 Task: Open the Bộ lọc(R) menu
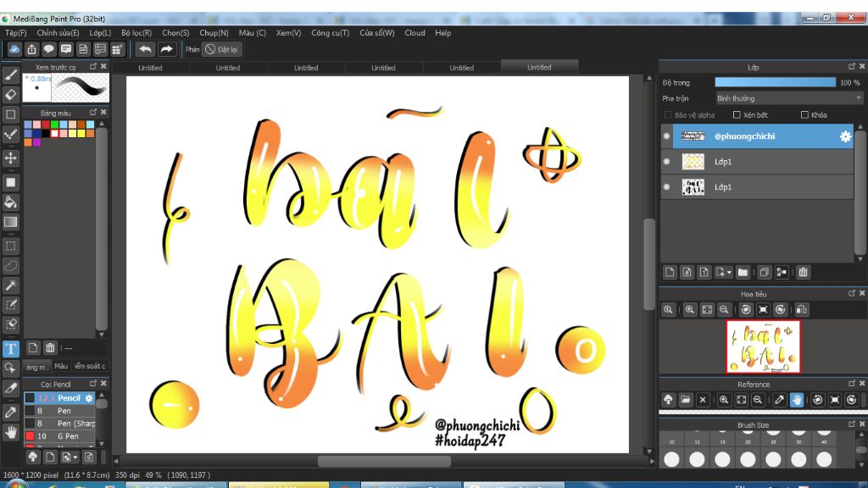tap(136, 33)
